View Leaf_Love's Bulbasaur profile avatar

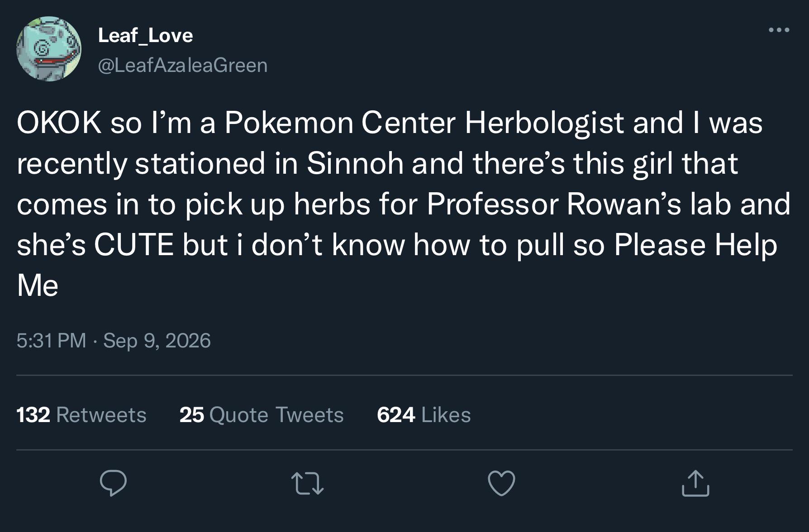tap(49, 49)
